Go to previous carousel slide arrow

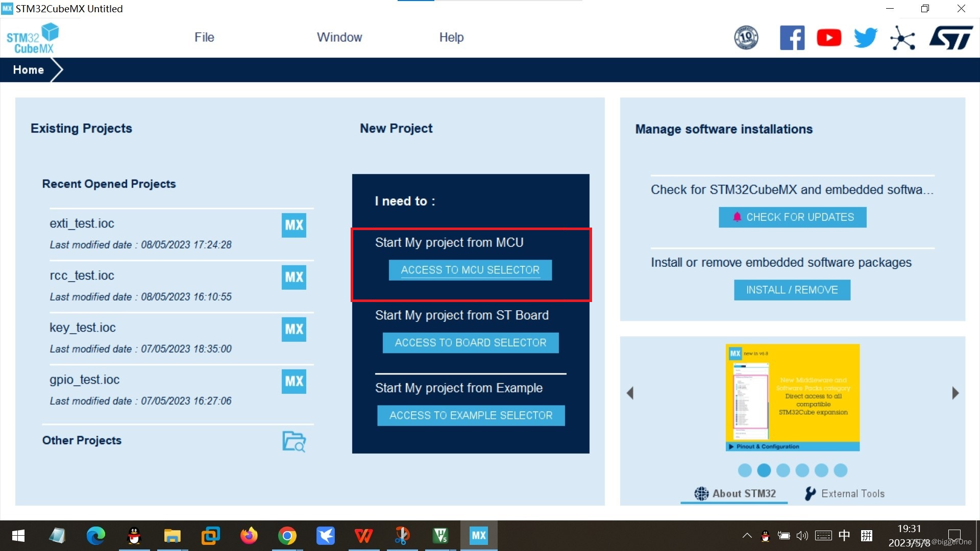coord(630,393)
